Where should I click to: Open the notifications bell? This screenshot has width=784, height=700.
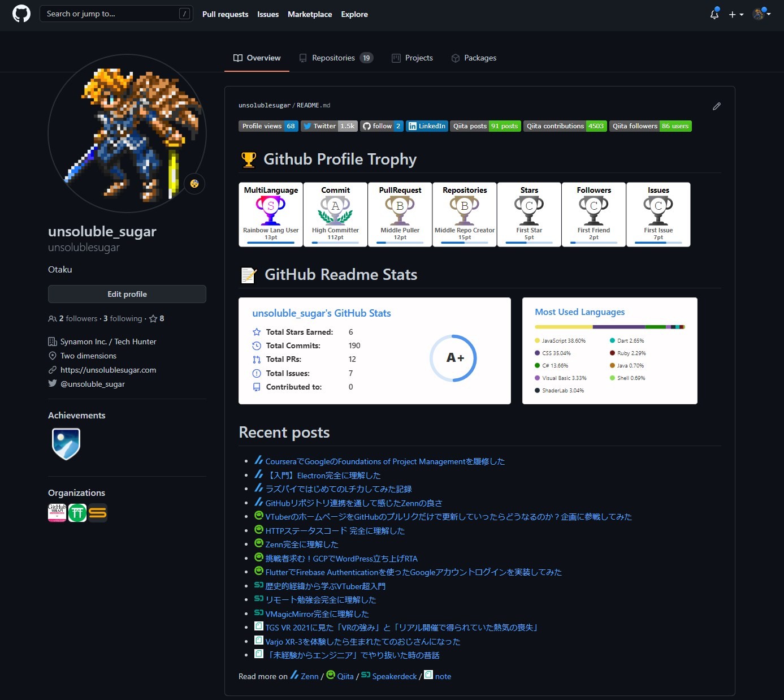(714, 14)
